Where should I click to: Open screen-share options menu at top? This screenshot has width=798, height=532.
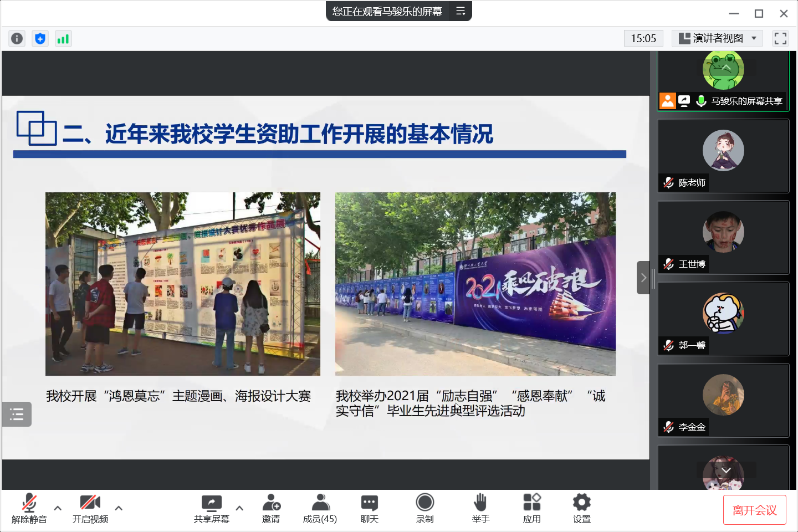pos(461,11)
